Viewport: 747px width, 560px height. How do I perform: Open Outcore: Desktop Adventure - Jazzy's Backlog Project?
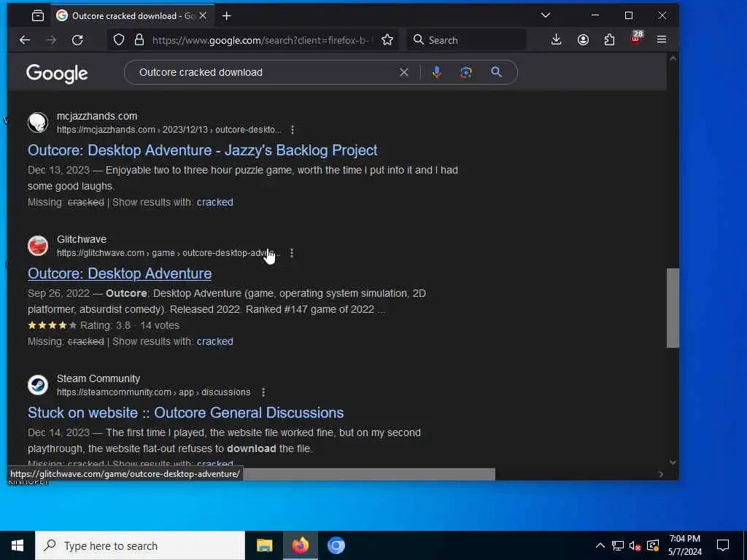click(203, 150)
